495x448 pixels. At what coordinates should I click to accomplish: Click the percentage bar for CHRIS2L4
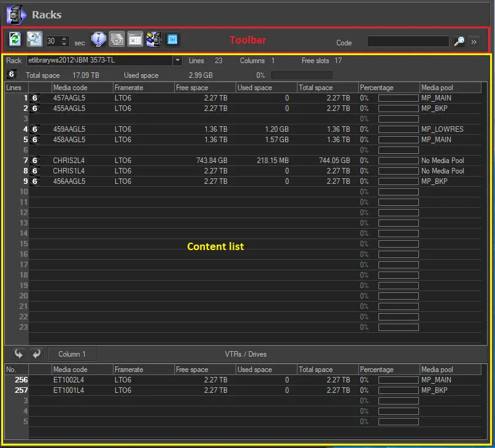coord(398,161)
